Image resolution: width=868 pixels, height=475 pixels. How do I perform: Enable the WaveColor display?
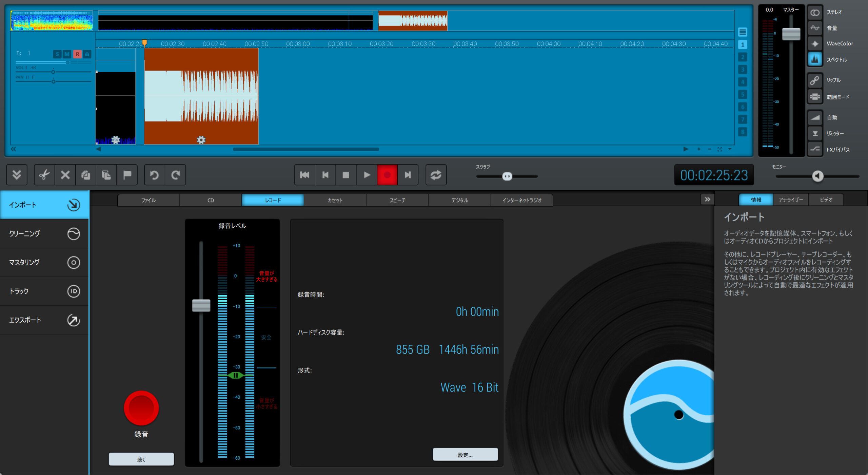(x=815, y=44)
